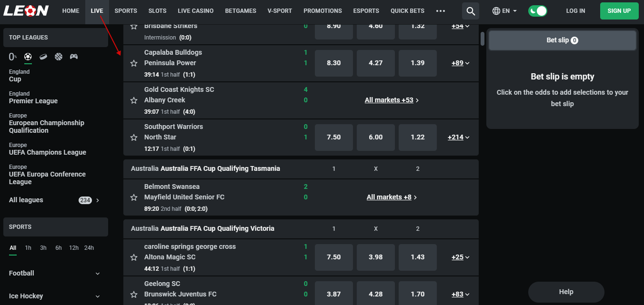Click the Leon logo
This screenshot has width=644, height=305.
pyautogui.click(x=26, y=10)
